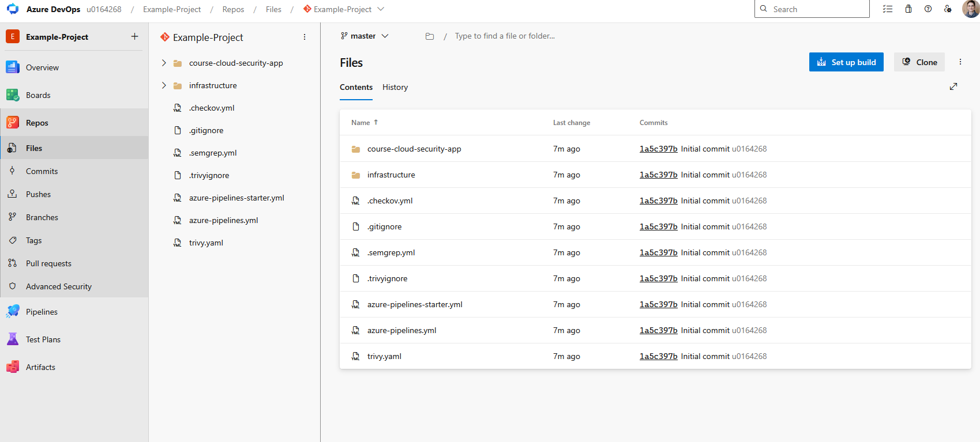Click the Branches icon in Repos submenu

[x=12, y=217]
